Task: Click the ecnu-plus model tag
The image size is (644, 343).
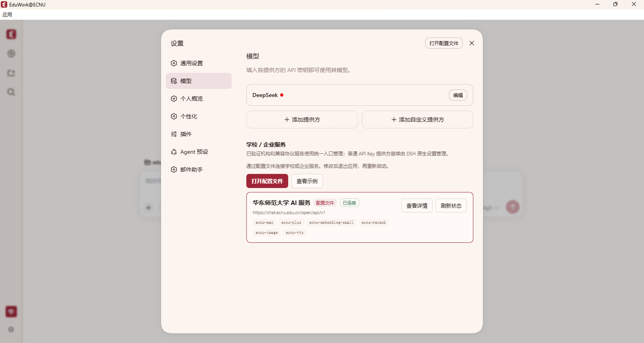Action: pyautogui.click(x=291, y=223)
